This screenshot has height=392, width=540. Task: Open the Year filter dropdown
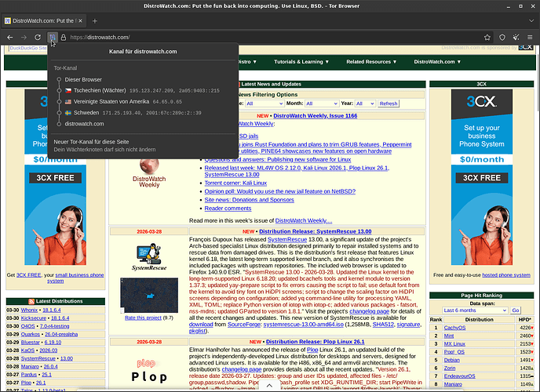click(x=365, y=103)
